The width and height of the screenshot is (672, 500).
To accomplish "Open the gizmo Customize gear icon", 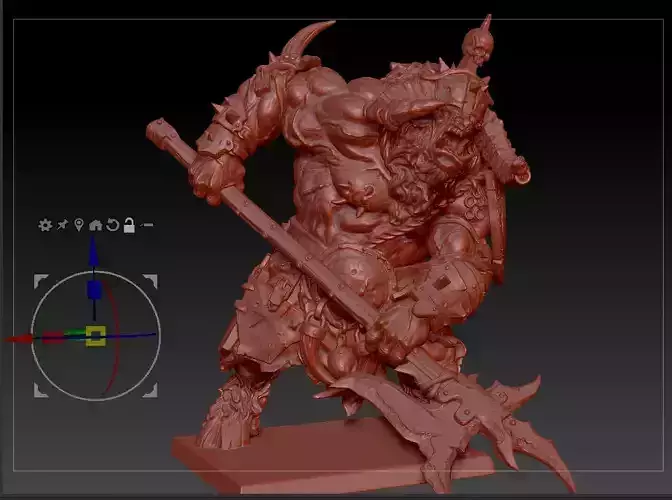I will pyautogui.click(x=45, y=225).
